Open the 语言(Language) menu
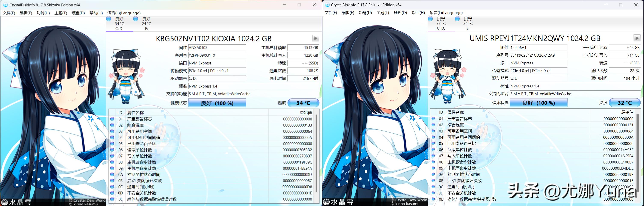Viewport: 644px width, 206px height. [x=124, y=13]
